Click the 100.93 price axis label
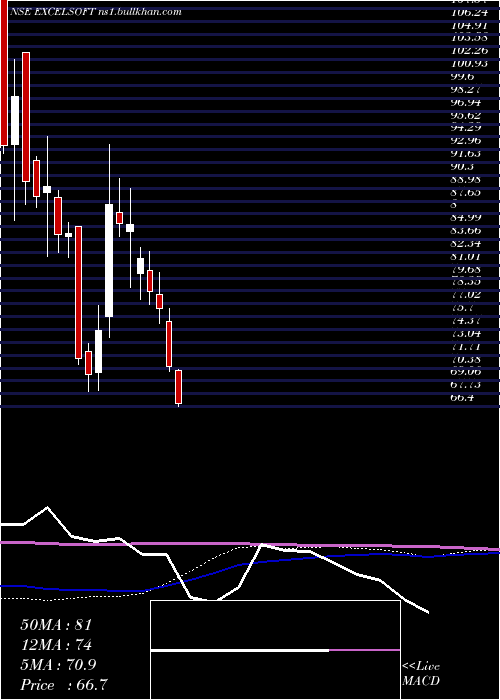Viewport: 500px width, 700px height. click(x=469, y=64)
